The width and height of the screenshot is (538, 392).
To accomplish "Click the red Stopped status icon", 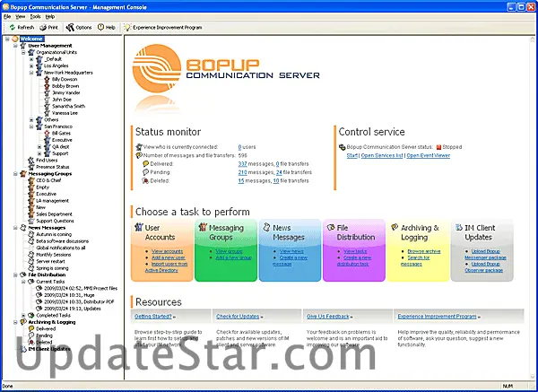I will (438, 147).
